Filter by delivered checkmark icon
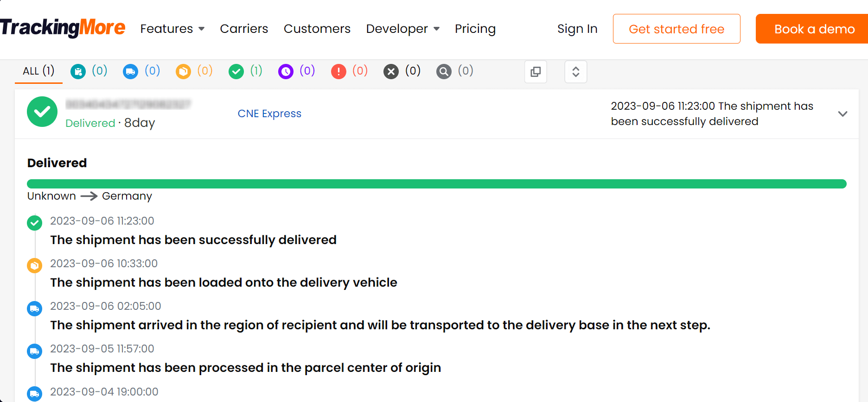868x402 pixels. [x=236, y=72]
